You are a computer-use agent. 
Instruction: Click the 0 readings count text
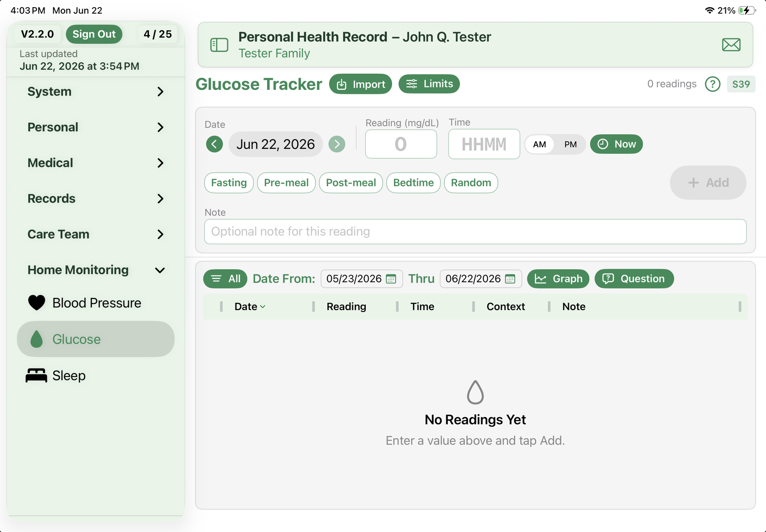click(672, 84)
